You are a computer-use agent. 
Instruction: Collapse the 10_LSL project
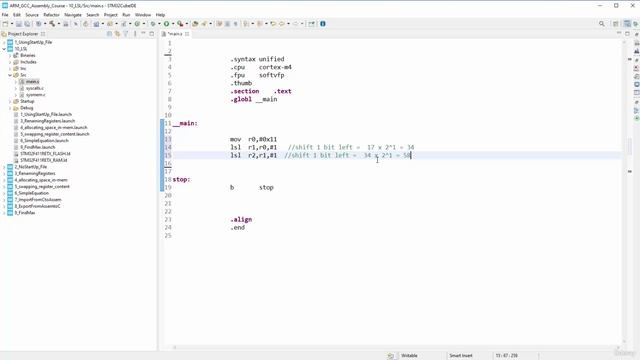(4, 49)
